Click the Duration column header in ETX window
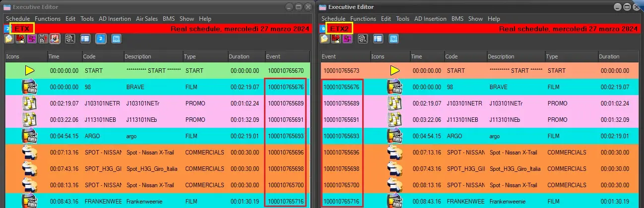This screenshot has height=208, width=644. point(239,56)
